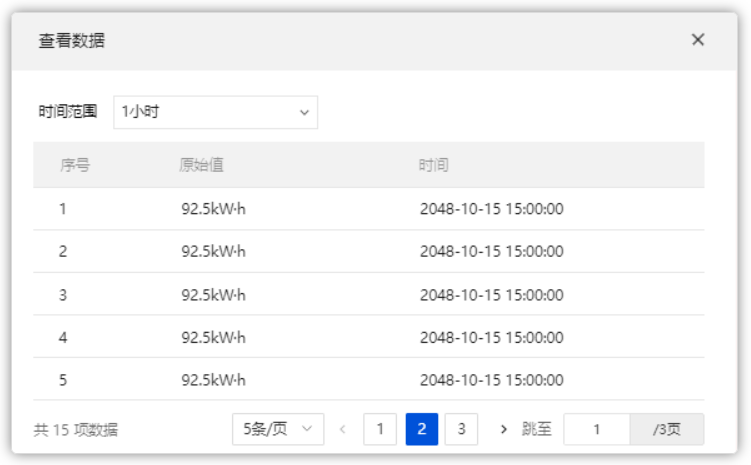Click the 序号 column header
Viewport: 751px width, 465px height.
point(75,165)
